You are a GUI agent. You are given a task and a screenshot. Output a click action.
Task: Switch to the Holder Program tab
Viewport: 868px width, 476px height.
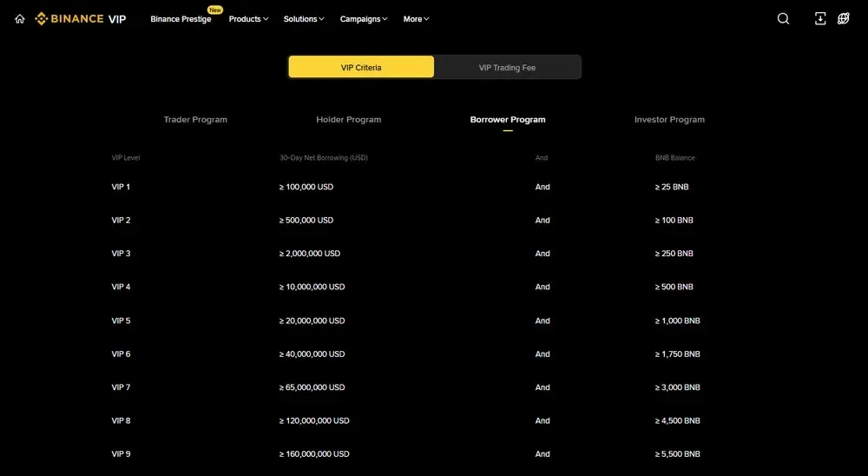click(348, 120)
